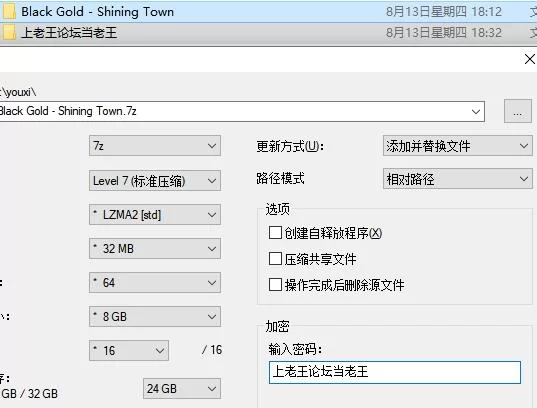Expand the 路径模式 相对路径 dropdown
Viewport: 537px width, 408px height.
(x=458, y=179)
